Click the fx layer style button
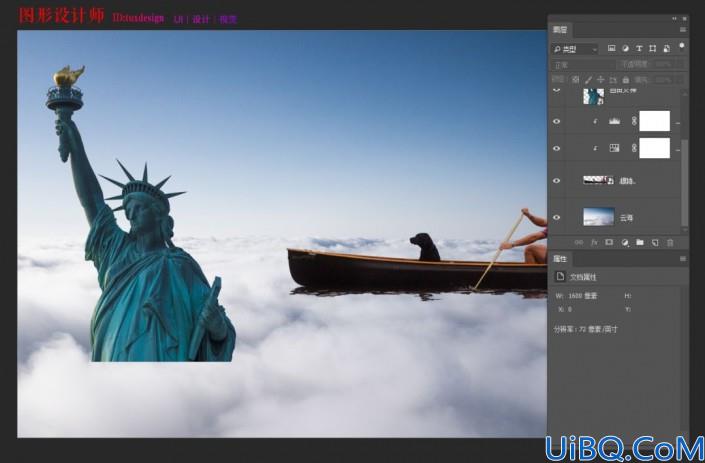The width and height of the screenshot is (705, 463). click(x=594, y=243)
